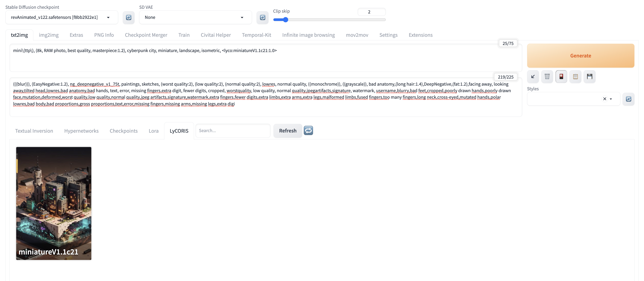The width and height of the screenshot is (644, 281).
Task: Refresh the Stable Diffusion checkpoint list
Action: click(x=129, y=17)
